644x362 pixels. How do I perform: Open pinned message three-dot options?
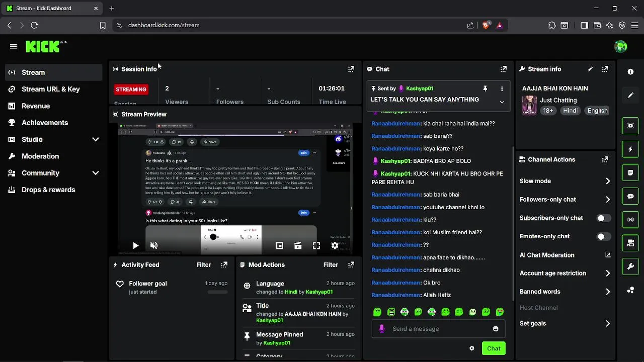tap(502, 88)
